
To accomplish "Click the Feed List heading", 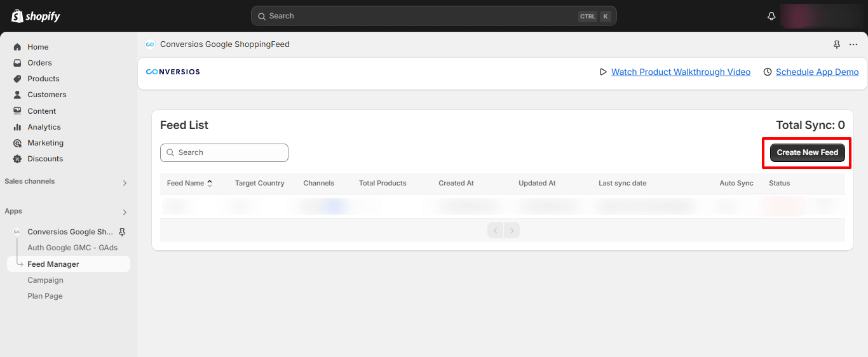I will pos(184,125).
